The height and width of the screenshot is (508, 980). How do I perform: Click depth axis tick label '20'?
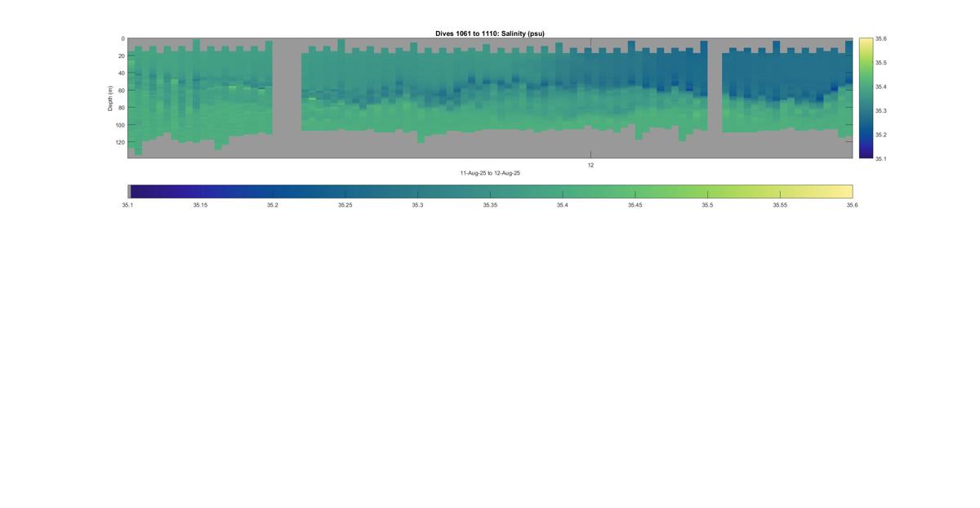tap(122, 56)
